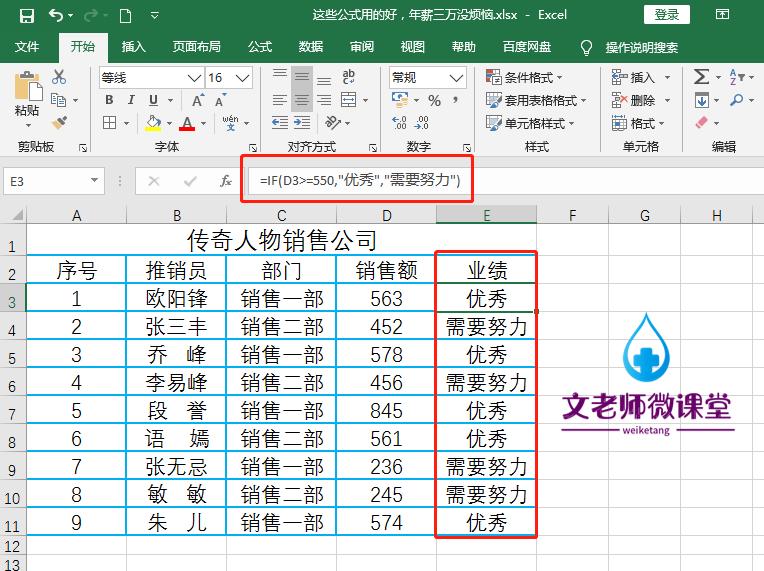Click the yellow fill color button
The width and height of the screenshot is (764, 571).
(x=153, y=123)
